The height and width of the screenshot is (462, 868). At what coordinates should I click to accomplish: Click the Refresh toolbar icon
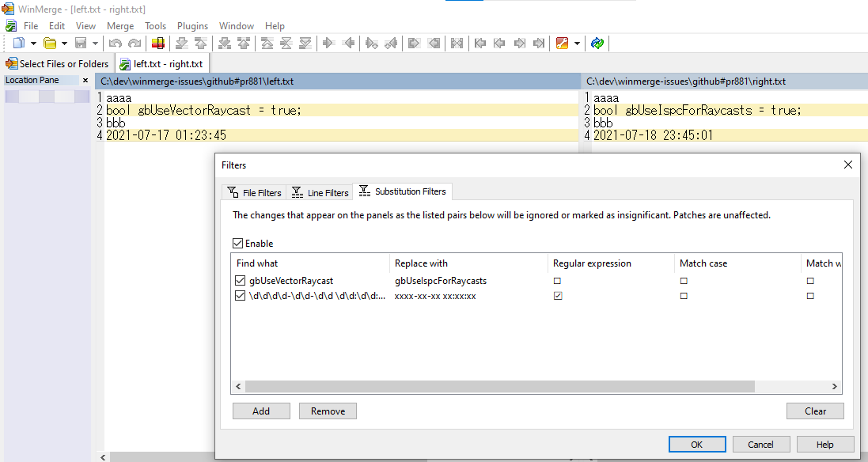[x=597, y=44]
